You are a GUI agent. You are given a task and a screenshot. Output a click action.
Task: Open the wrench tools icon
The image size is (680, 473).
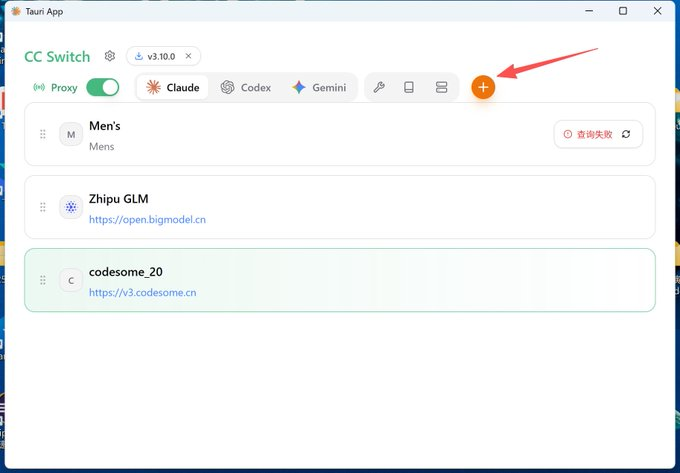[379, 87]
